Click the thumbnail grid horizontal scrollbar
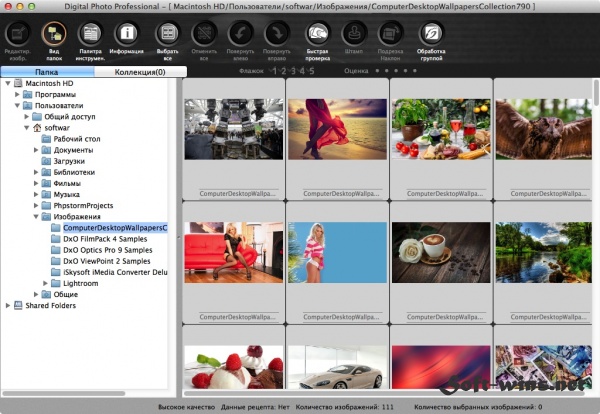 (x=384, y=393)
